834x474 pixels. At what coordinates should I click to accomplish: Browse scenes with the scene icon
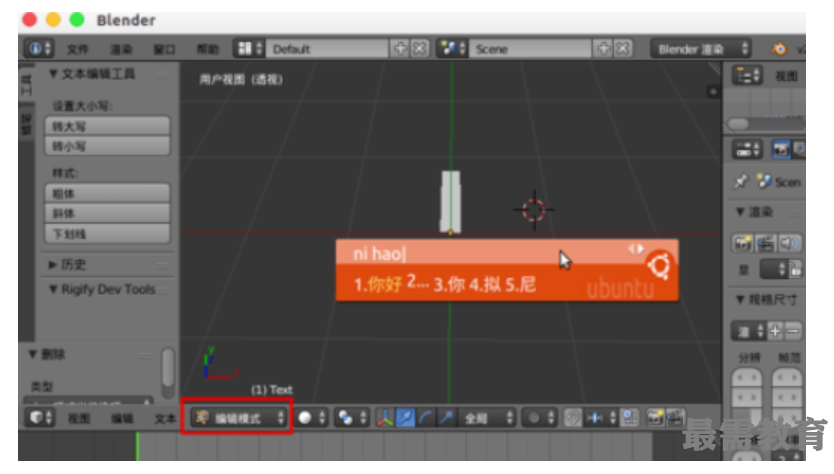453,49
